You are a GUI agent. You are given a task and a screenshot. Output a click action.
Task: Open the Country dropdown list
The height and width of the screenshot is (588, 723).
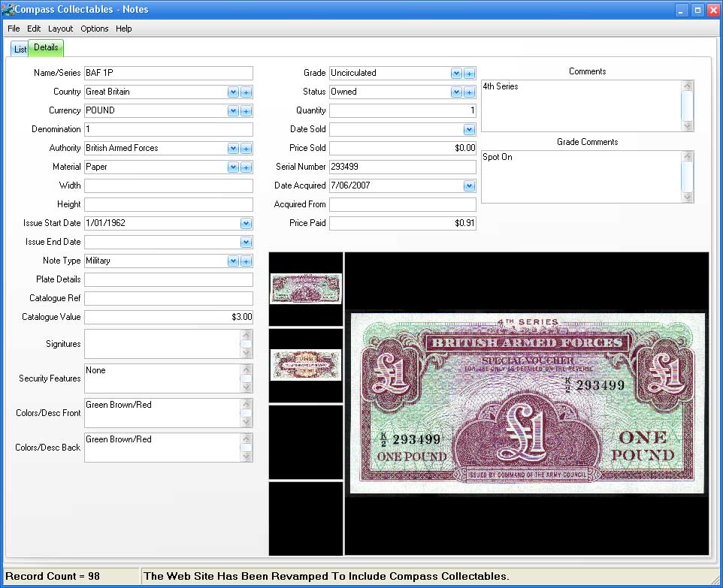coord(233,92)
